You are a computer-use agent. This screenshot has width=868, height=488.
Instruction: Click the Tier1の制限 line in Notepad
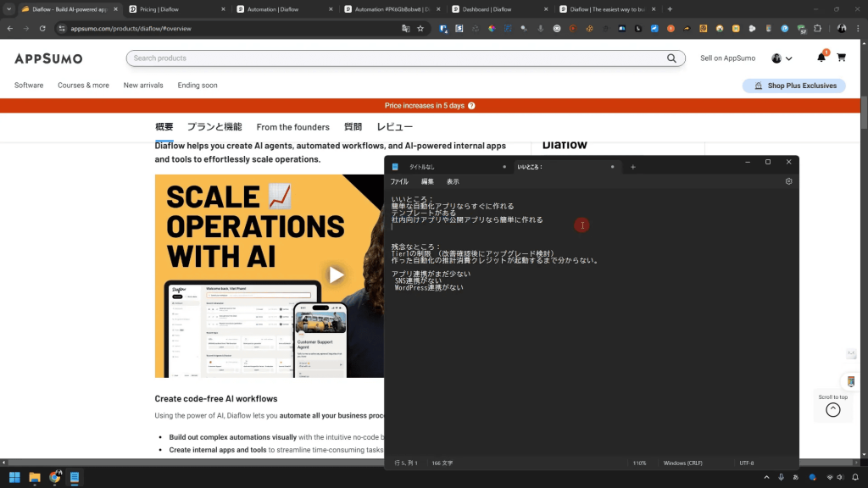473,253
